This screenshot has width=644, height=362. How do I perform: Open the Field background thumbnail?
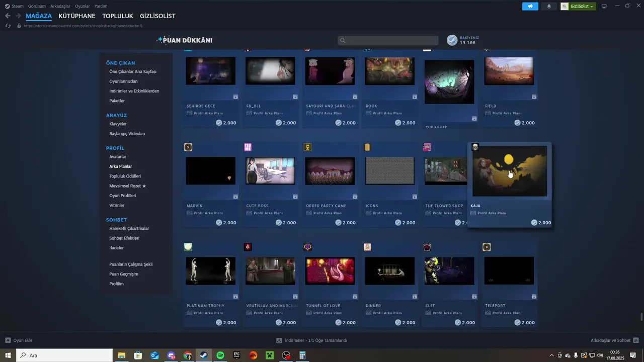pos(509,71)
